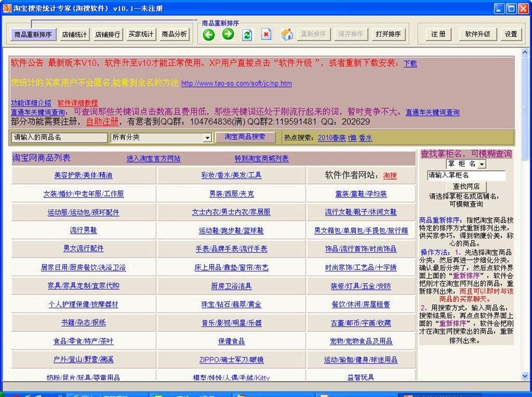This screenshot has height=397, width=532.
Task: Click the green forward arrow icon
Action: [x=228, y=34]
